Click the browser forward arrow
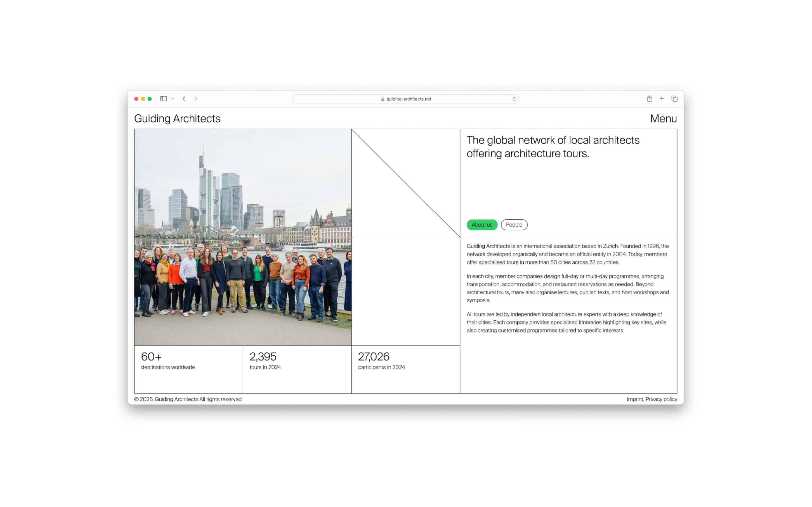The image size is (812, 507). click(x=196, y=99)
